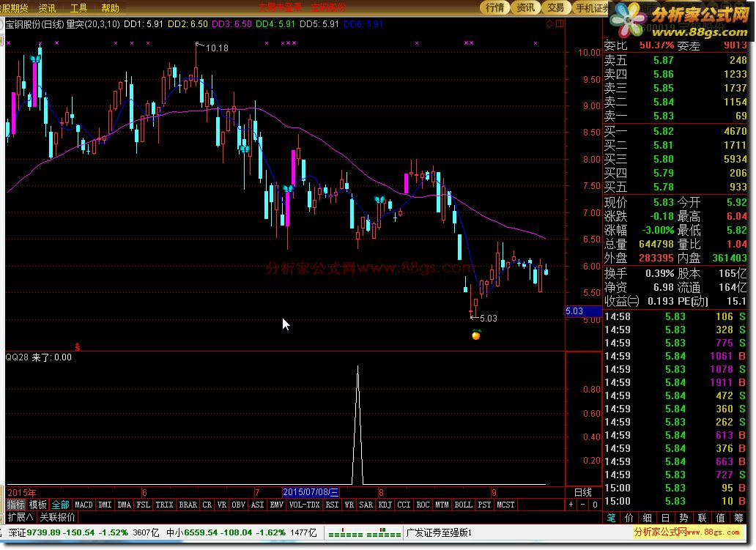This screenshot has height=550, width=756.
Task: Switch indicator to PSY
Action: coord(484,505)
